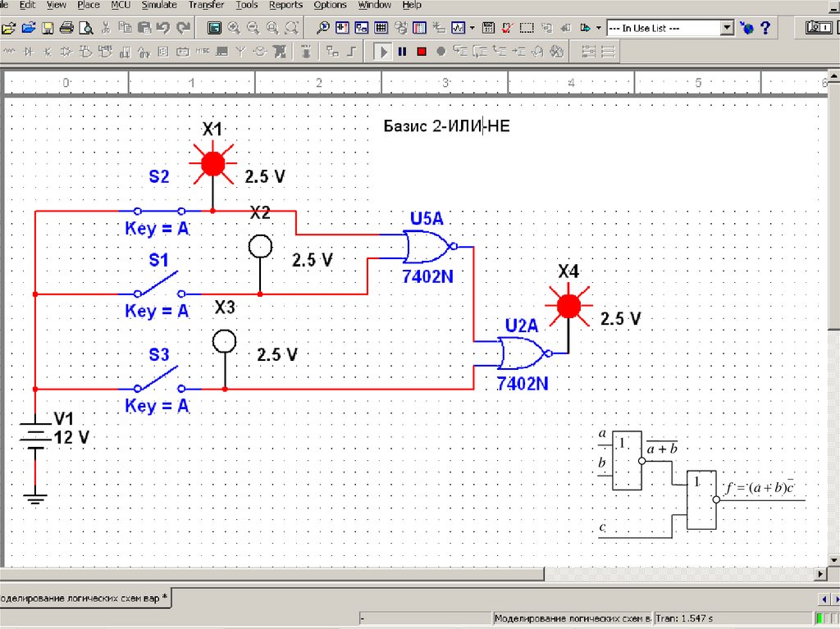Open the Grapher icon in toolbar
Viewport: 840px width, 629px height.
[x=459, y=28]
